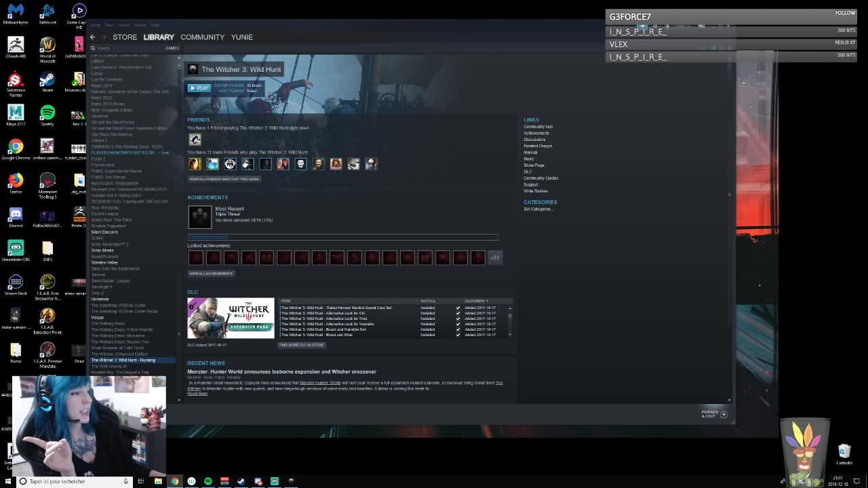Toggle checkbox for Alternative Look for Ciri DLC
Screen dimensions: 868x488
coord(458,313)
